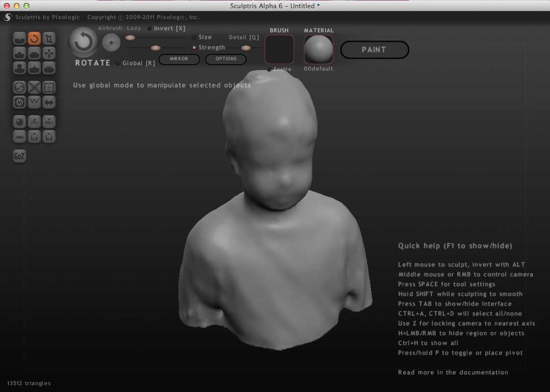Screen dimensions: 550x392
Task: Click 'Press SPACE for tool settings' line
Action: pos(447,284)
